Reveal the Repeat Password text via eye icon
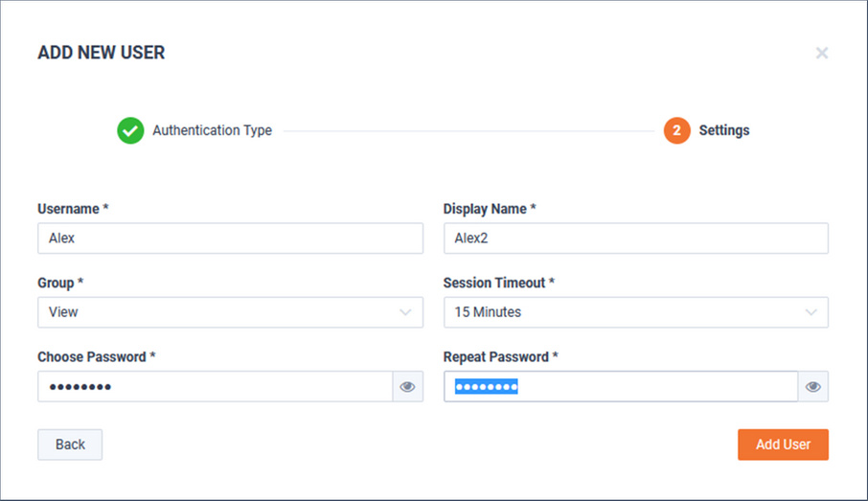The image size is (868, 501). 812,386
